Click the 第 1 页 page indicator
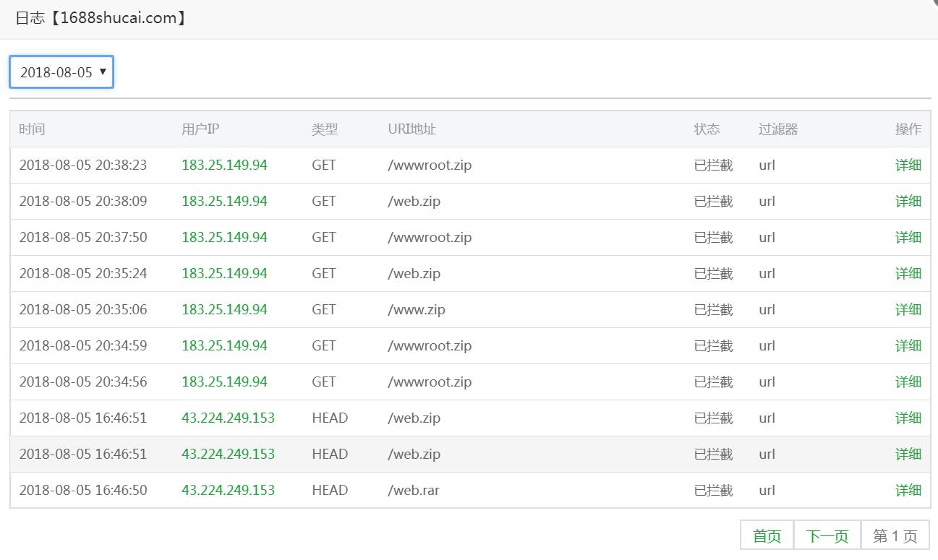Screen dimensions: 938x560 (x=895, y=535)
